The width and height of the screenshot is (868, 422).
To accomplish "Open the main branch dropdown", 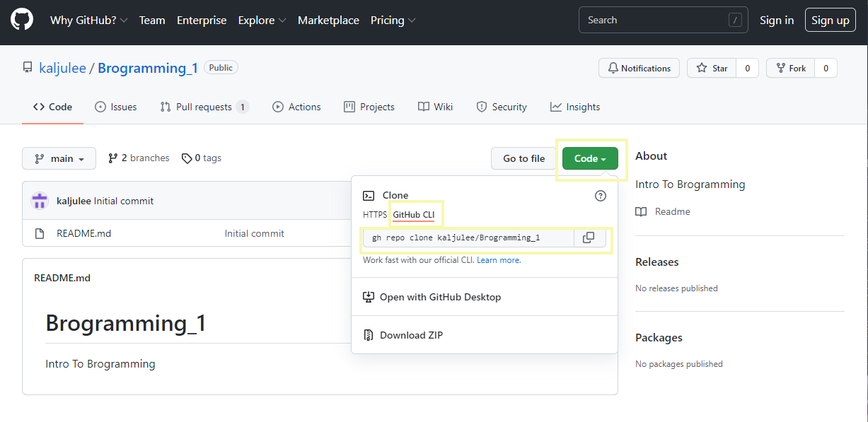I will click(59, 158).
